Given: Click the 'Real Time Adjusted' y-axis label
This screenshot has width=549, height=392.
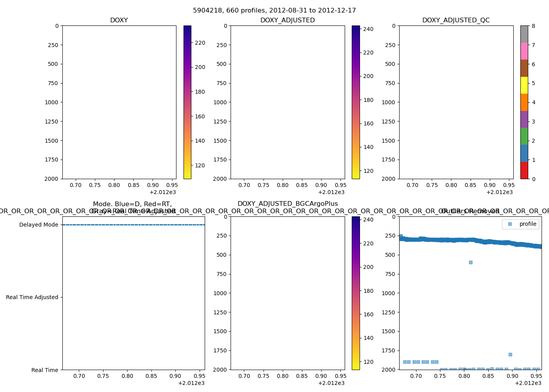Looking at the screenshot, I should (32, 297).
